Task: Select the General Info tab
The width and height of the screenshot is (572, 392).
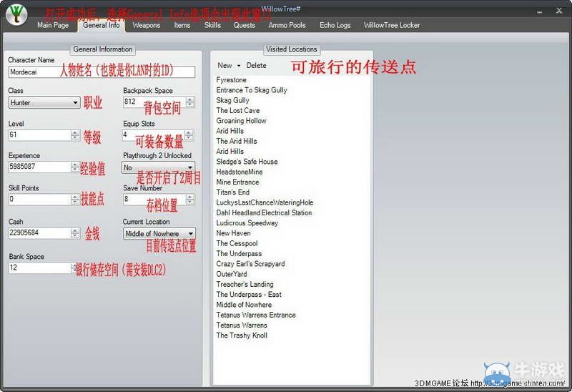Action: [x=102, y=25]
